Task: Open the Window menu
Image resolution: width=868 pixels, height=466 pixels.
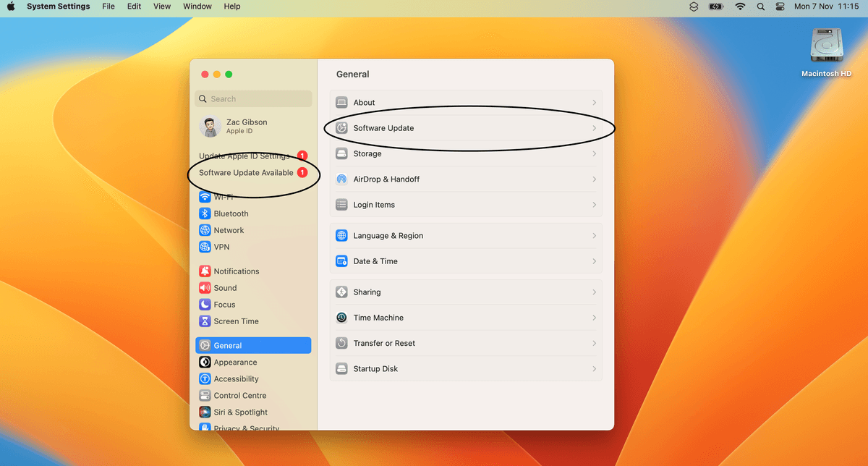Action: 197,7
